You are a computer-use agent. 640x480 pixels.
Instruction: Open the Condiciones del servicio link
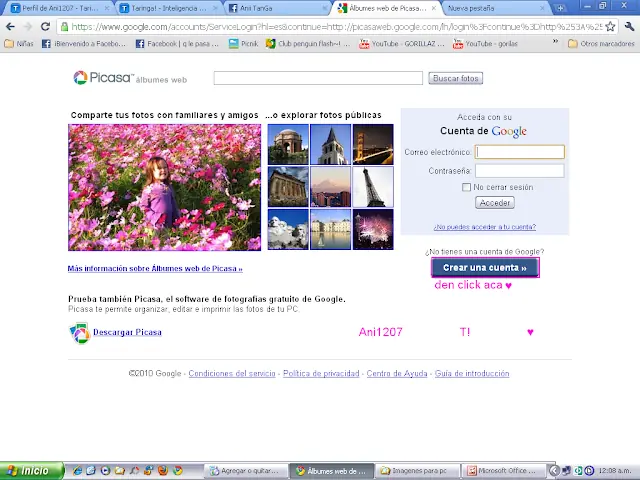click(232, 373)
